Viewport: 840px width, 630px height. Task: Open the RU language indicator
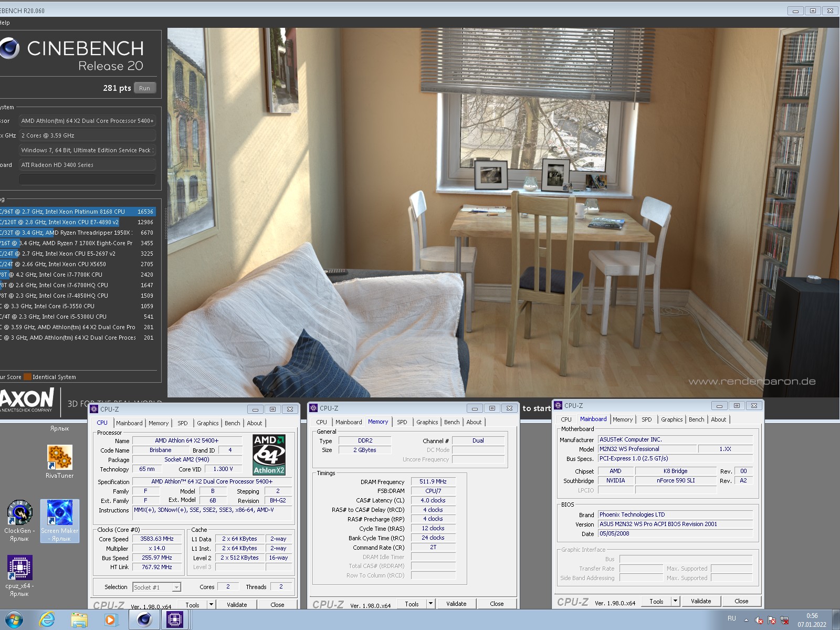[x=731, y=618]
